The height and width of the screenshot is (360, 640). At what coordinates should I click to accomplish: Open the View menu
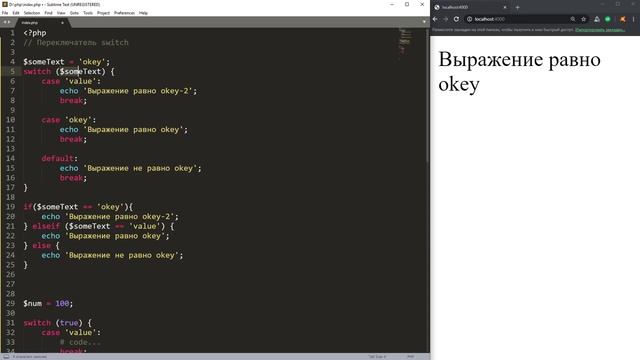(61, 13)
